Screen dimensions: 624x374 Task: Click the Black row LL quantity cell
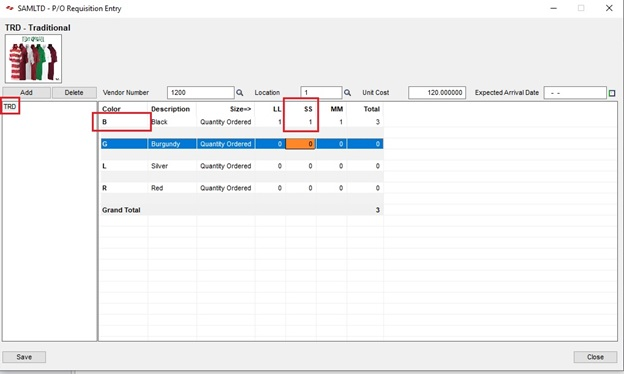[x=270, y=122]
